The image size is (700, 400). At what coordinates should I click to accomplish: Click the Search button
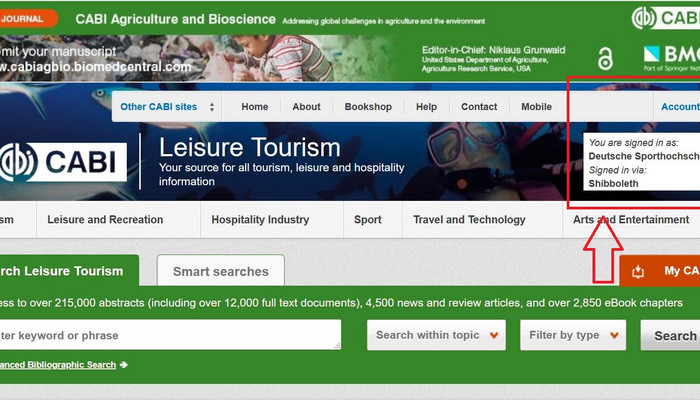pyautogui.click(x=670, y=335)
